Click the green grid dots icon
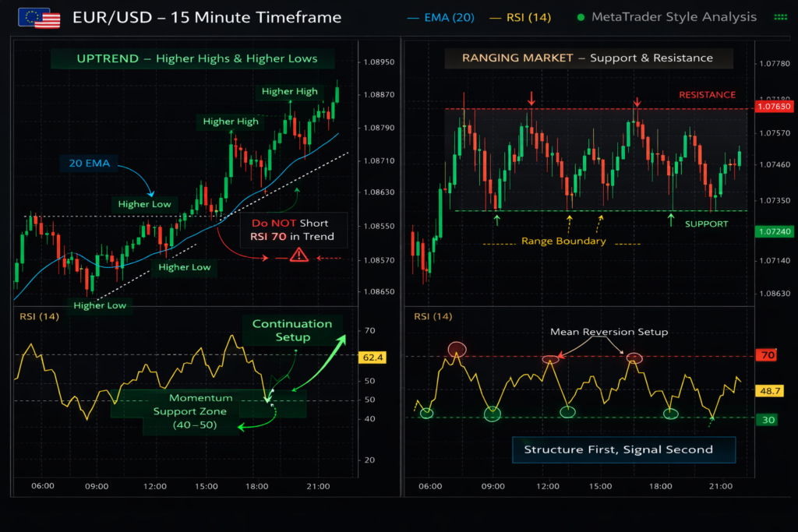This screenshot has width=798, height=532. click(780, 17)
